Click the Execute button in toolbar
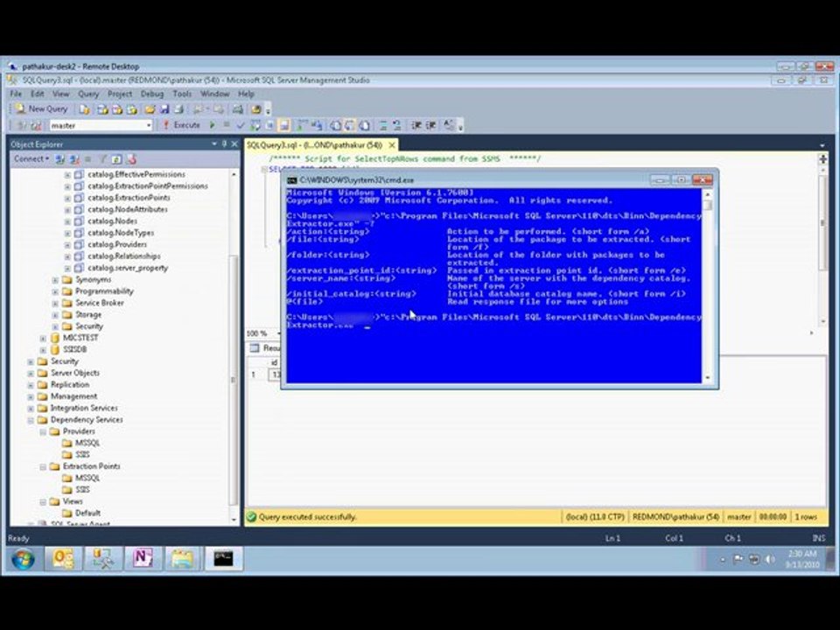Screen dimensions: 840x630 click(182, 125)
